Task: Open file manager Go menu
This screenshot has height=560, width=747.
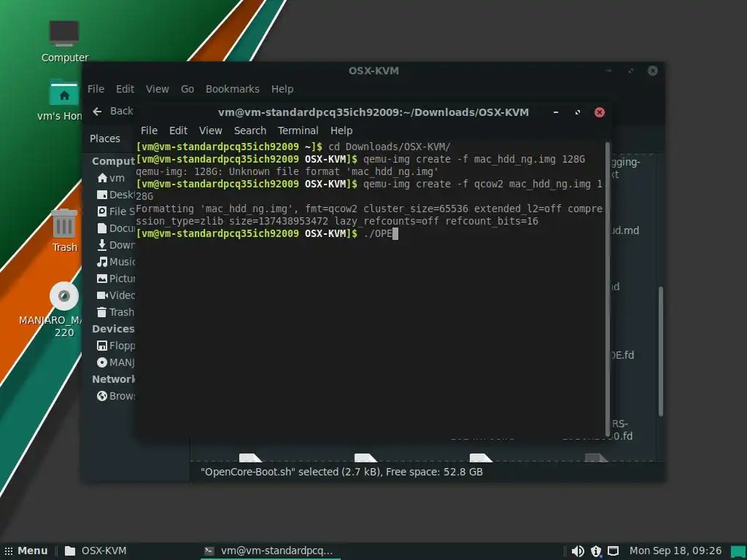Action: (187, 89)
